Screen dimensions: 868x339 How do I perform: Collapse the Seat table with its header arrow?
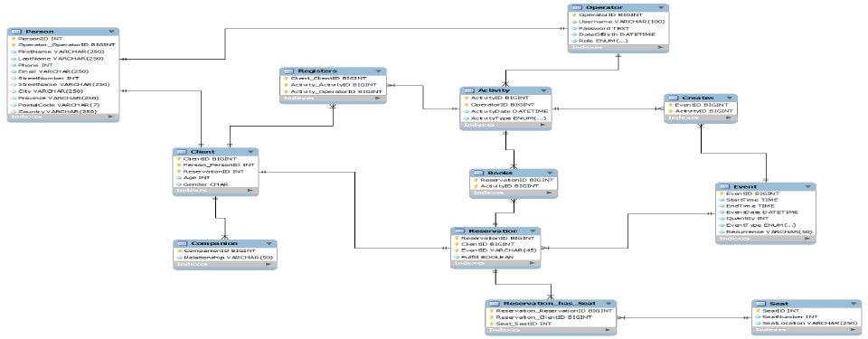click(854, 304)
